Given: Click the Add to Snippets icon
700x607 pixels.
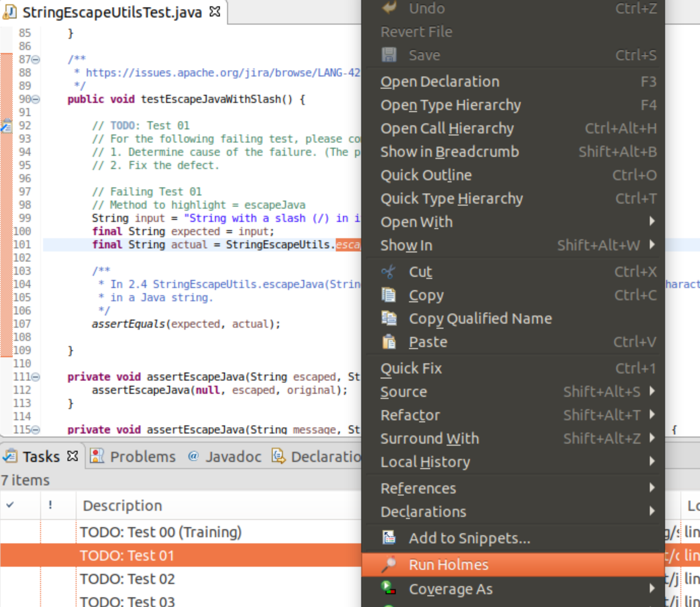Looking at the screenshot, I should (x=389, y=538).
